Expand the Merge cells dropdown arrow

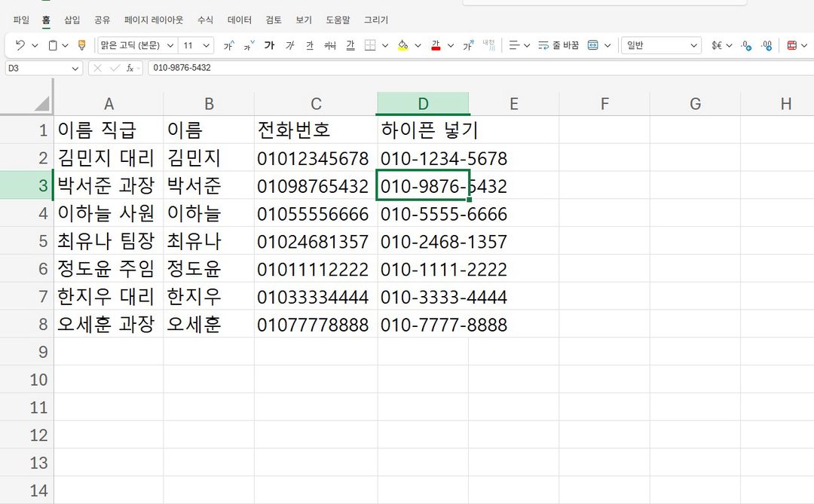(607, 46)
